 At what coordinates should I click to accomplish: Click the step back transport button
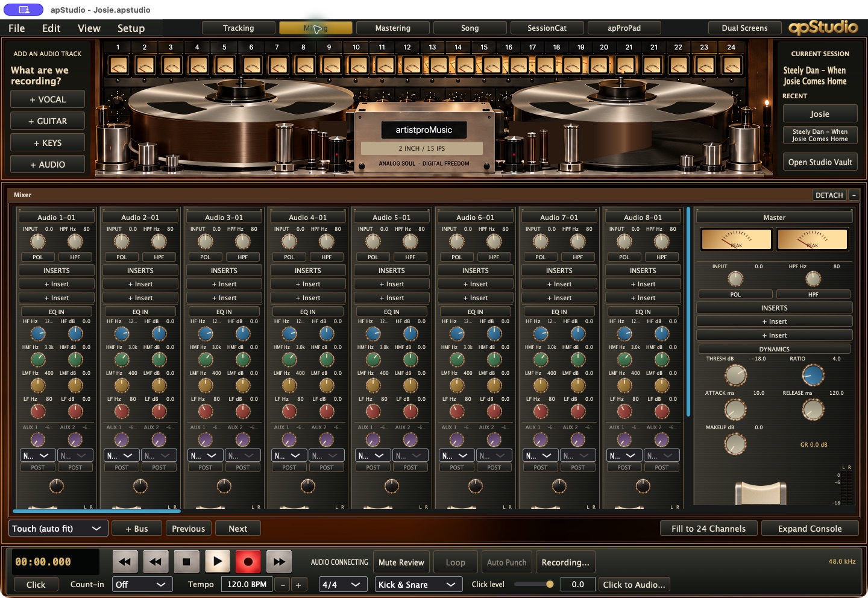[156, 562]
